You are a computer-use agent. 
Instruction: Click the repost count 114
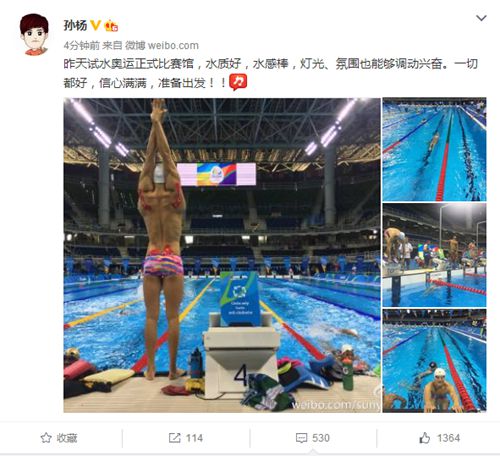pyautogui.click(x=194, y=438)
